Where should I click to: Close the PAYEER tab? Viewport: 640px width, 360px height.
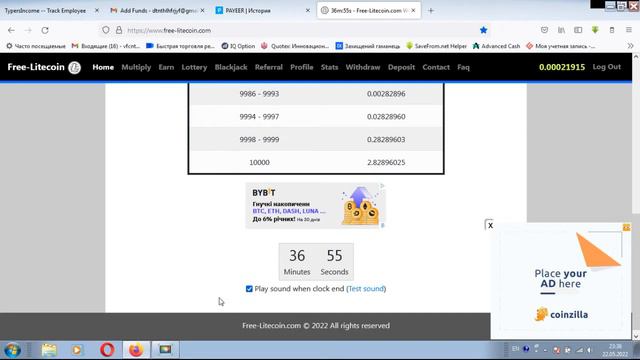tap(308, 11)
